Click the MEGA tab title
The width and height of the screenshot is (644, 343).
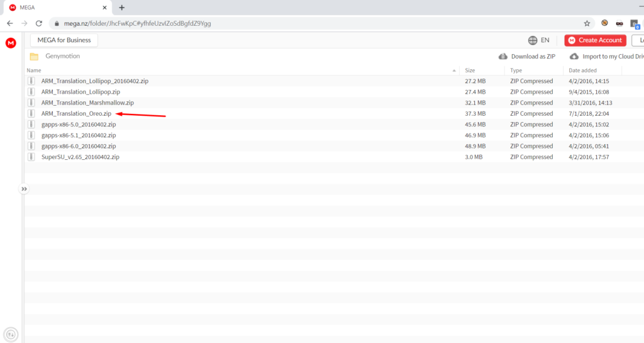[27, 8]
